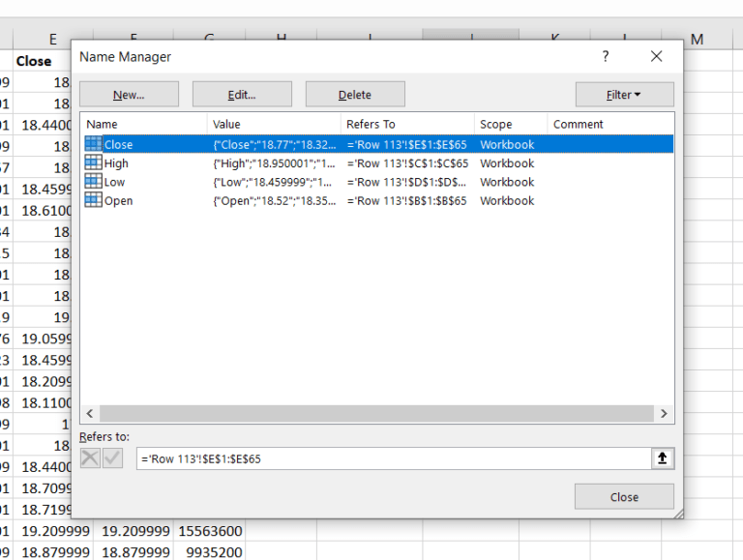743x560 pixels.
Task: Click the table icon next to Low name
Action: tap(93, 182)
